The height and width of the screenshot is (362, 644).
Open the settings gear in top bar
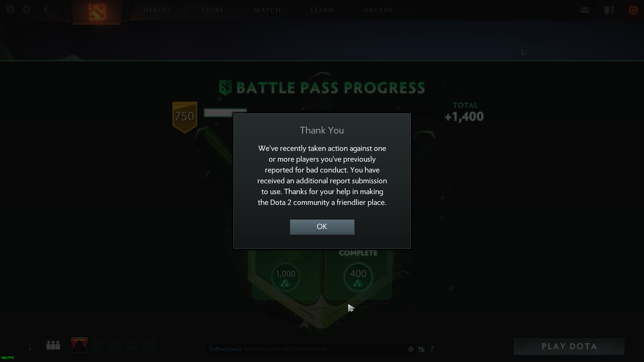[26, 10]
